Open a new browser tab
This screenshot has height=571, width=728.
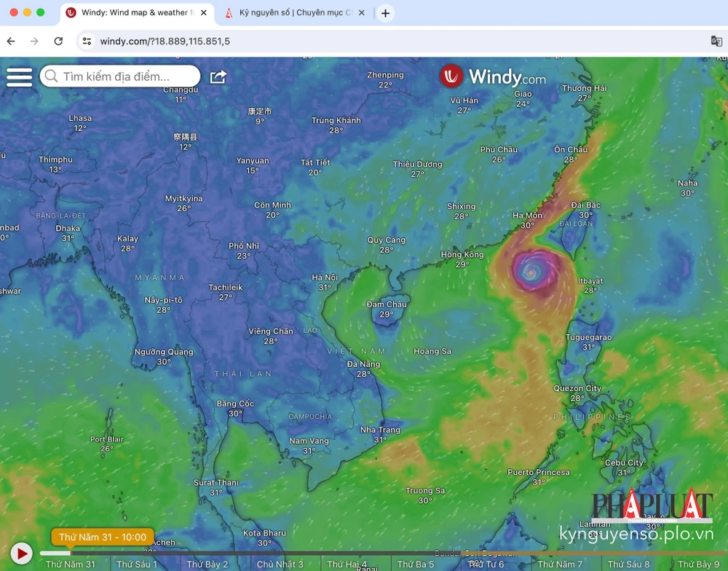[385, 13]
